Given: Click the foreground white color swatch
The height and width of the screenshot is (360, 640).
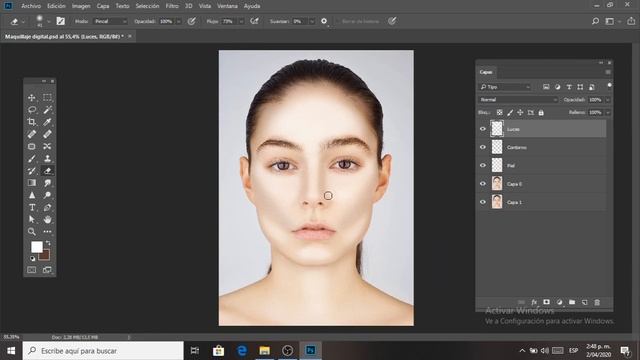Looking at the screenshot, I should tap(36, 247).
